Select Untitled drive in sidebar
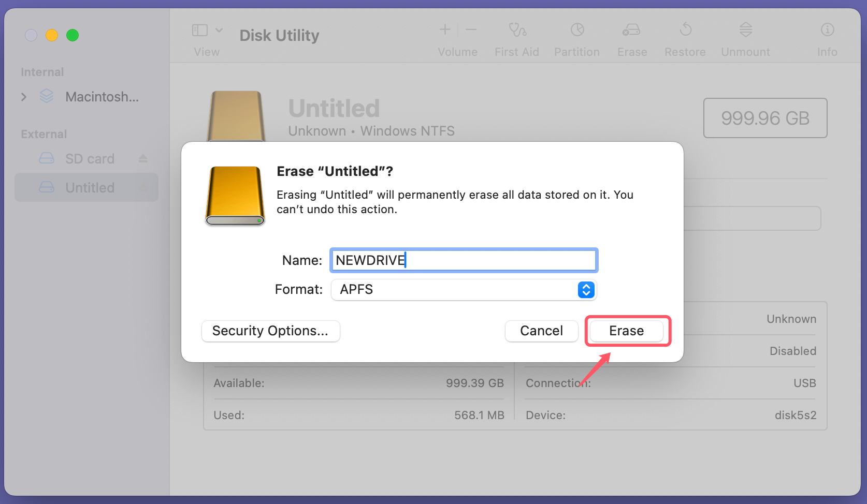 coord(89,188)
